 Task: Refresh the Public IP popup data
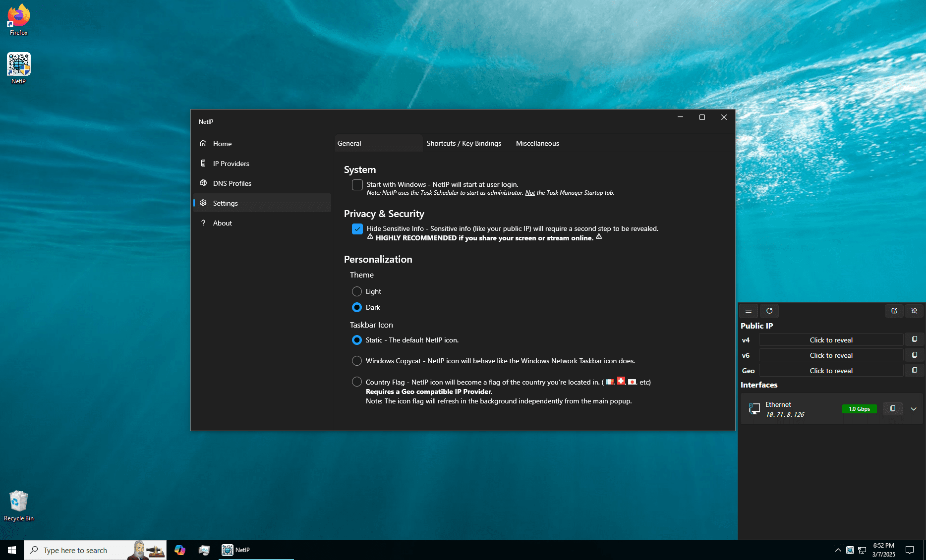point(769,311)
